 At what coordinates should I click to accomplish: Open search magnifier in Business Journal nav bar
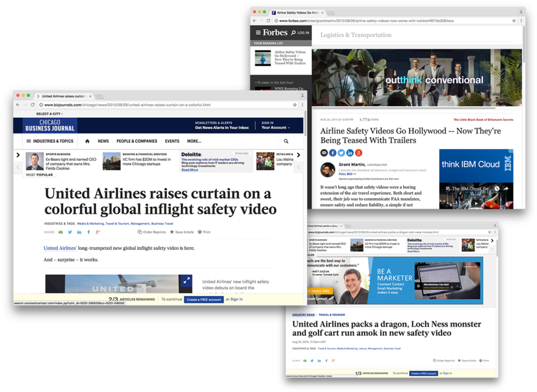coord(286,141)
